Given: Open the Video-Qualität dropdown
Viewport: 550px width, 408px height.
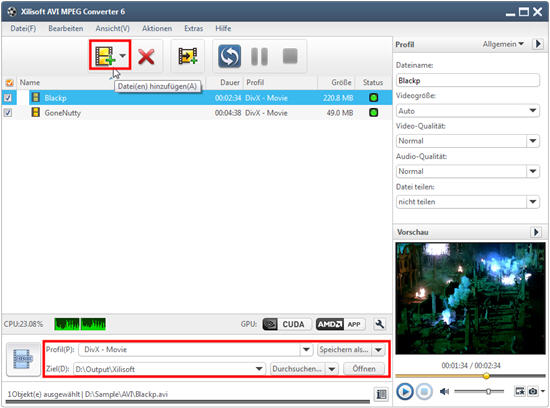Looking at the screenshot, I should [533, 141].
